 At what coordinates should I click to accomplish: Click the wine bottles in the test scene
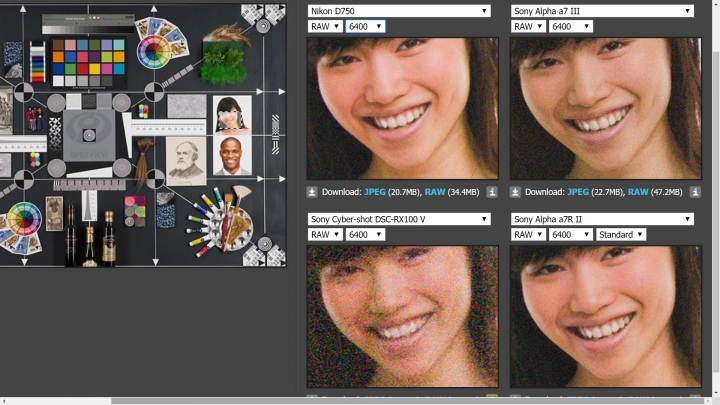[x=90, y=236]
